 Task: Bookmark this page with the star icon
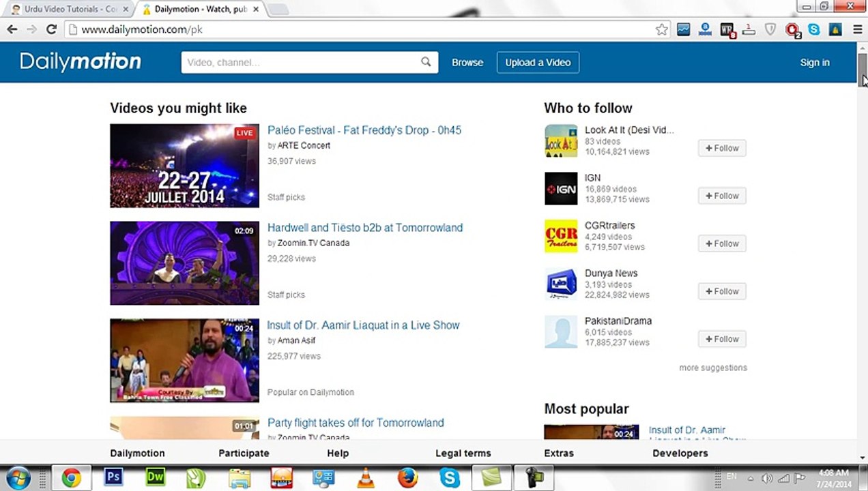(661, 29)
